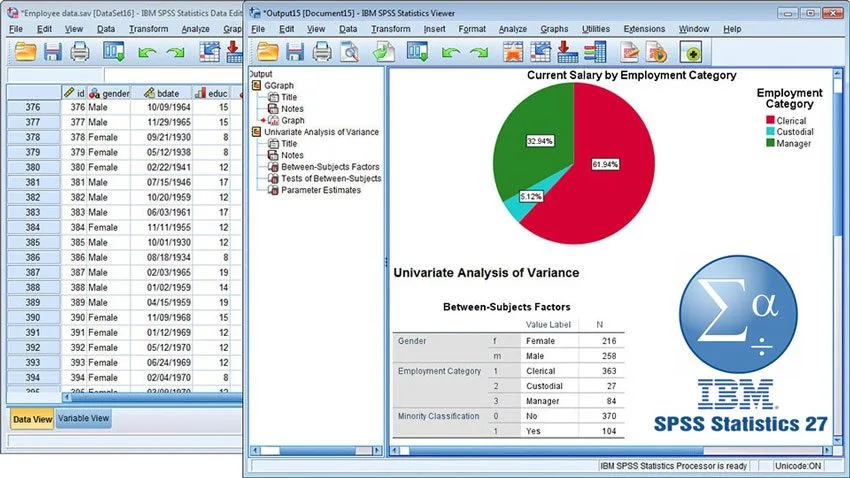Click Go to Data star icon
This screenshot has width=850, height=478.
[512, 52]
